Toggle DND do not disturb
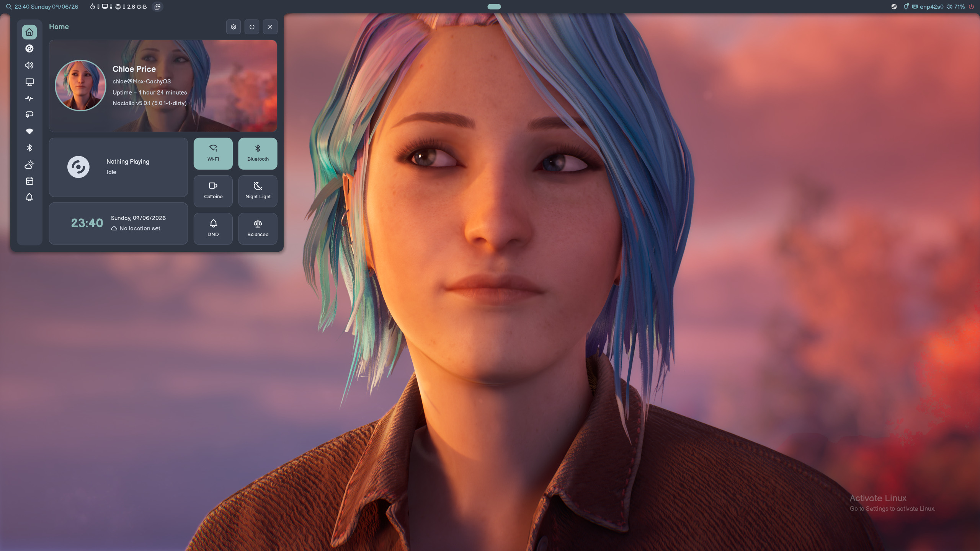 213,229
